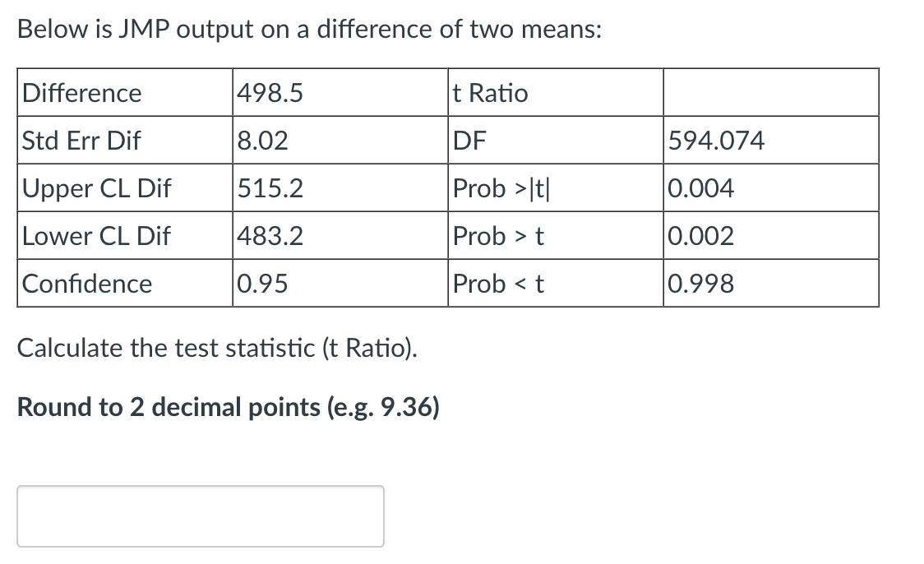Click the 0.002 one-tailed probability value

[699, 235]
